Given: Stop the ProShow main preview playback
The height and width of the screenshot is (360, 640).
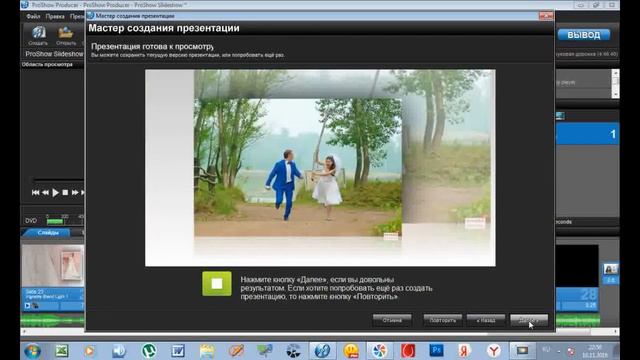Looking at the screenshot, I should click(65, 192).
